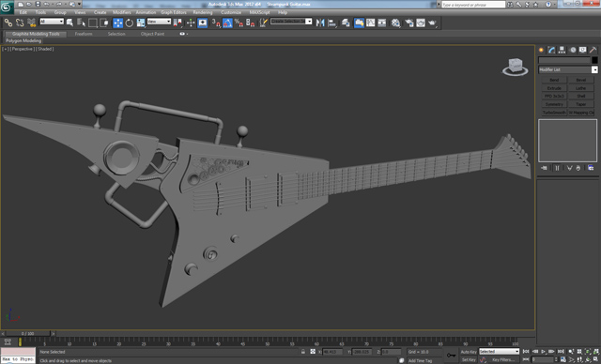Open the 3ds Max application menu button
This screenshot has width=601, height=364.
click(7, 7)
